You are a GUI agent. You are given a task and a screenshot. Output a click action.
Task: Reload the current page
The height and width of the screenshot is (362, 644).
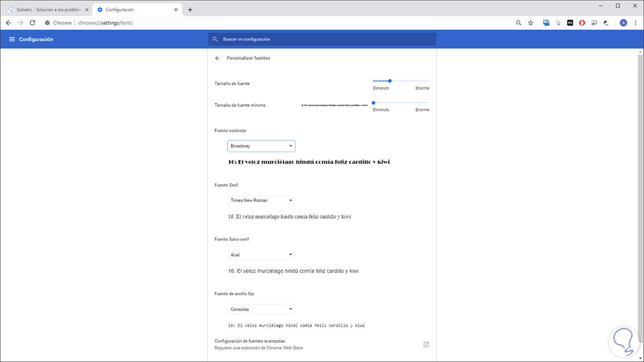coord(32,23)
